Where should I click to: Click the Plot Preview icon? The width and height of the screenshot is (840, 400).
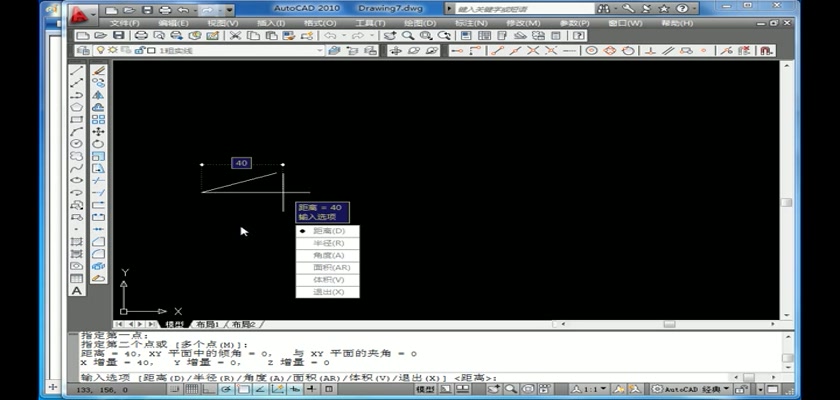pyautogui.click(x=159, y=36)
